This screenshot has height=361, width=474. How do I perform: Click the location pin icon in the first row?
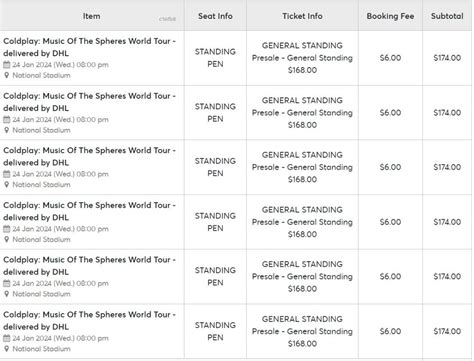click(7, 75)
